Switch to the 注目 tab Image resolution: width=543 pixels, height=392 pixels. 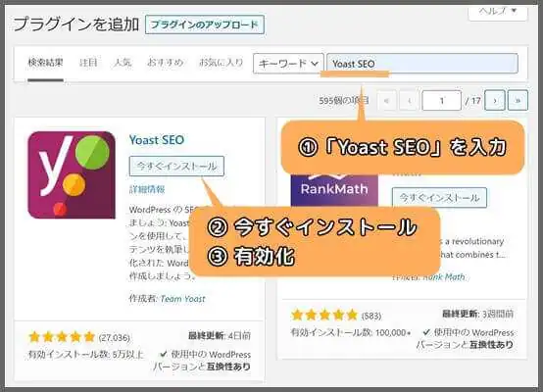pos(88,63)
